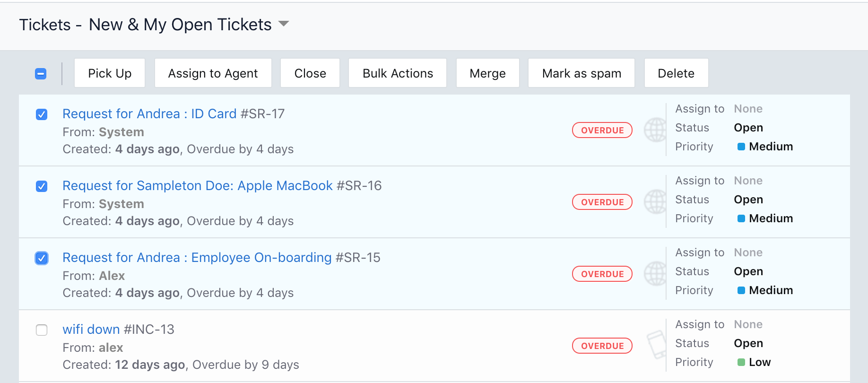Open Assign to None dropdown for SR-17
Image resolution: width=868 pixels, height=383 pixels.
coord(748,109)
